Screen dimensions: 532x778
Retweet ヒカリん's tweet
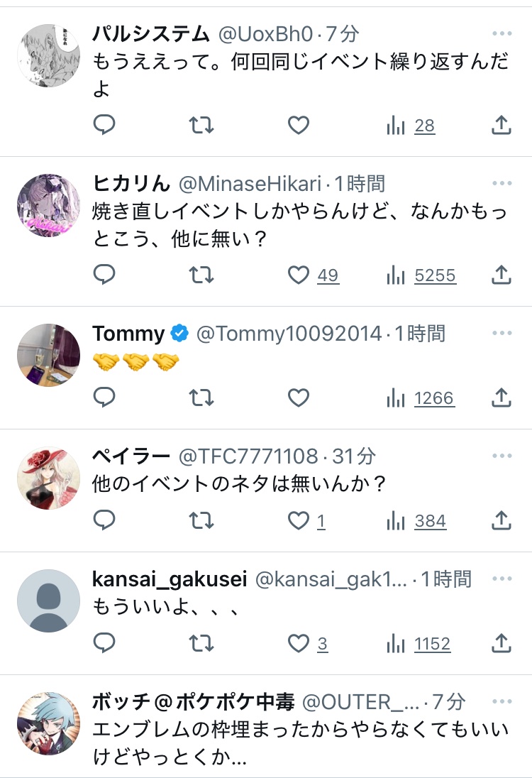click(x=201, y=275)
